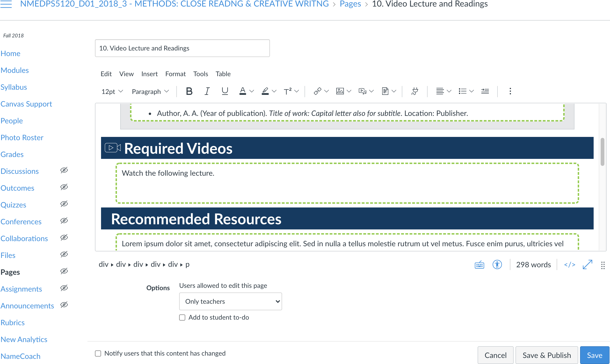Viewport: 610px width, 364px height.
Task: Open the View menu
Action: [127, 74]
